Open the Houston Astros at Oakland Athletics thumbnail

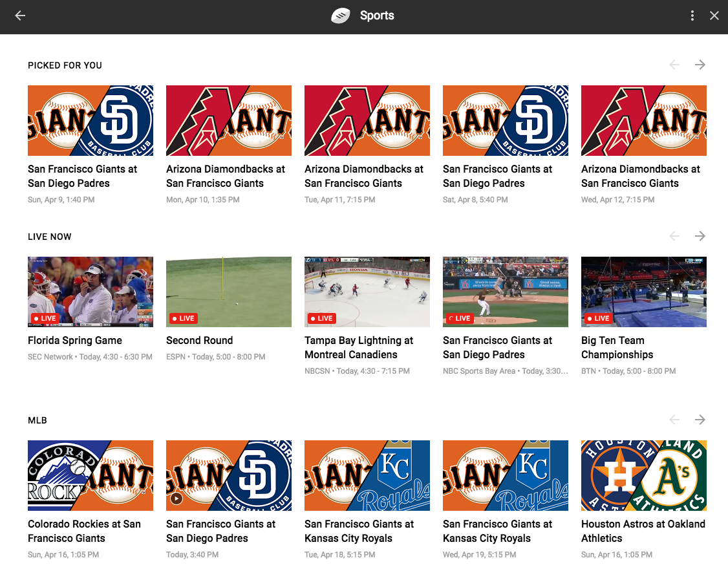coord(644,476)
